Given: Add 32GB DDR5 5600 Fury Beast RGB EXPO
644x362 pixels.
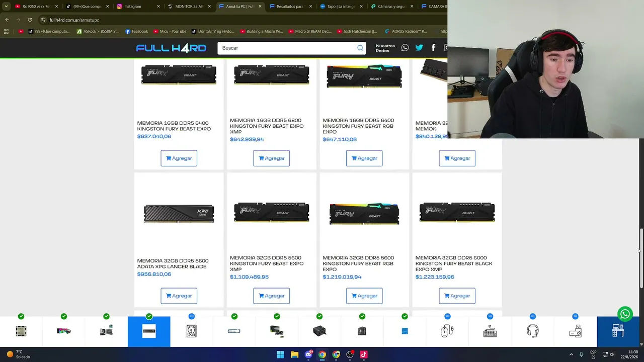Looking at the screenshot, I should [364, 296].
